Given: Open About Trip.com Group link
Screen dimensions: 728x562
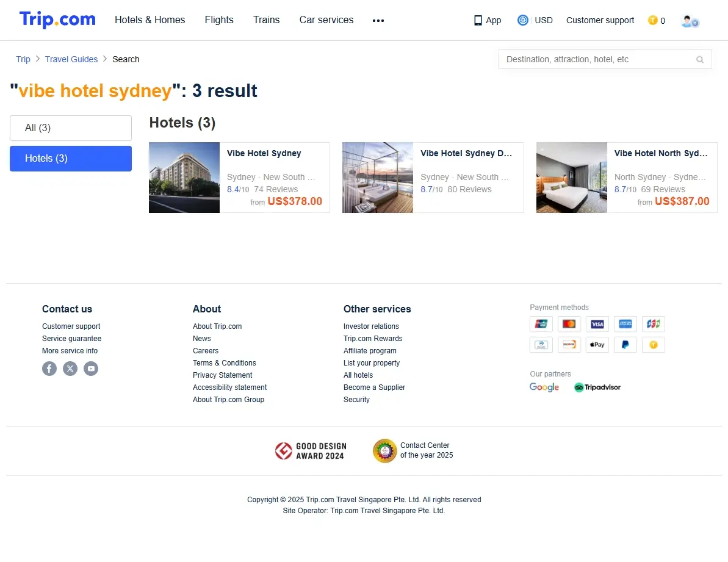Looking at the screenshot, I should (228, 400).
